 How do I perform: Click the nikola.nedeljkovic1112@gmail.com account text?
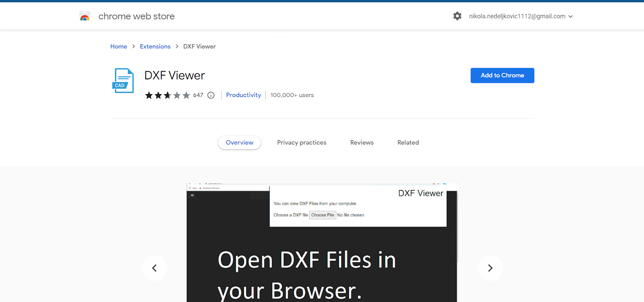pos(517,16)
